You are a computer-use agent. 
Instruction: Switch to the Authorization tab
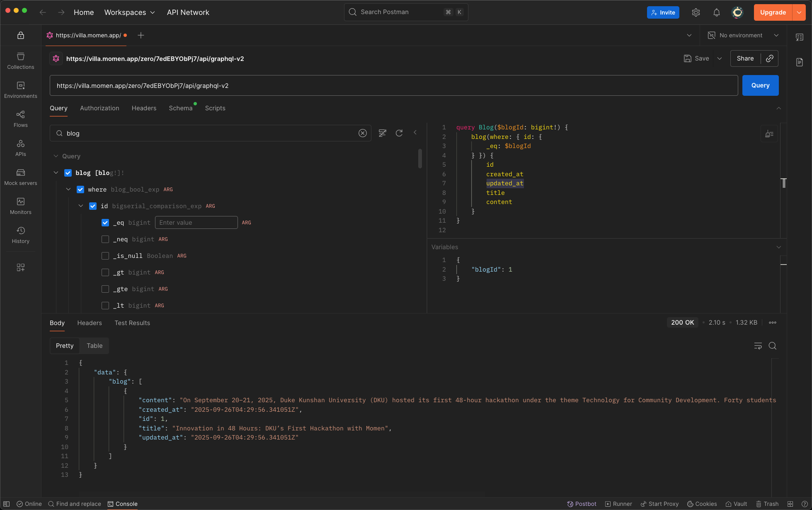coord(99,108)
